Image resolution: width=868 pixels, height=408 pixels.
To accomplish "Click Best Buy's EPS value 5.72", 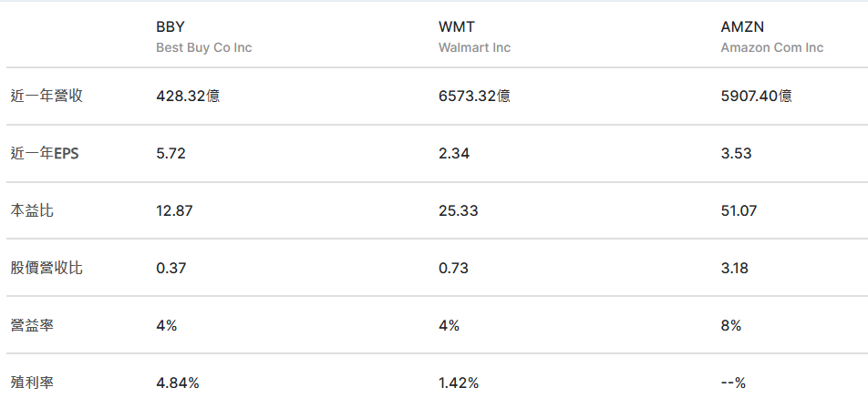I will coord(170,153).
